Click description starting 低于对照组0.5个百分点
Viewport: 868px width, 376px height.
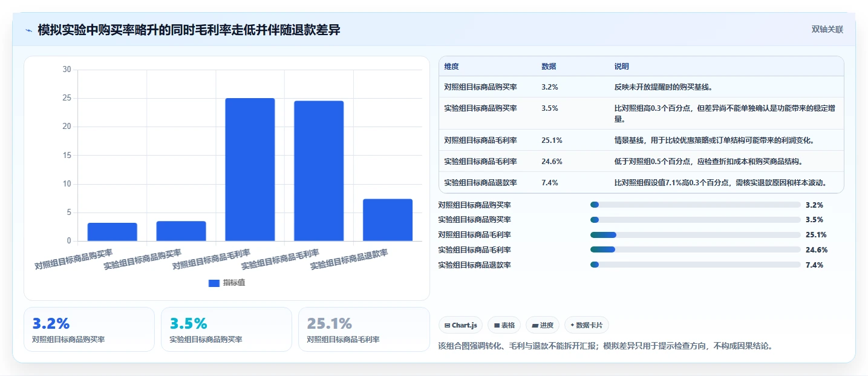pyautogui.click(x=708, y=162)
